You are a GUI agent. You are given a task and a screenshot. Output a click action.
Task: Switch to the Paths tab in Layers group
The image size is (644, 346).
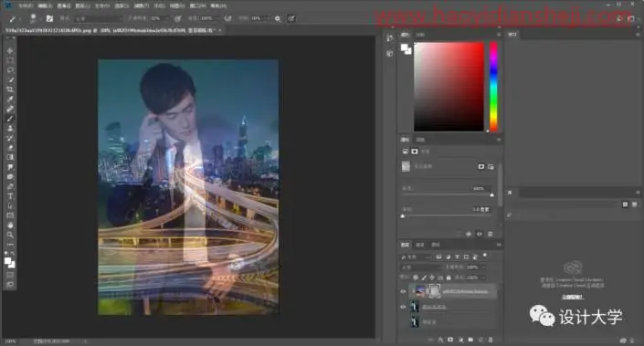coord(436,245)
